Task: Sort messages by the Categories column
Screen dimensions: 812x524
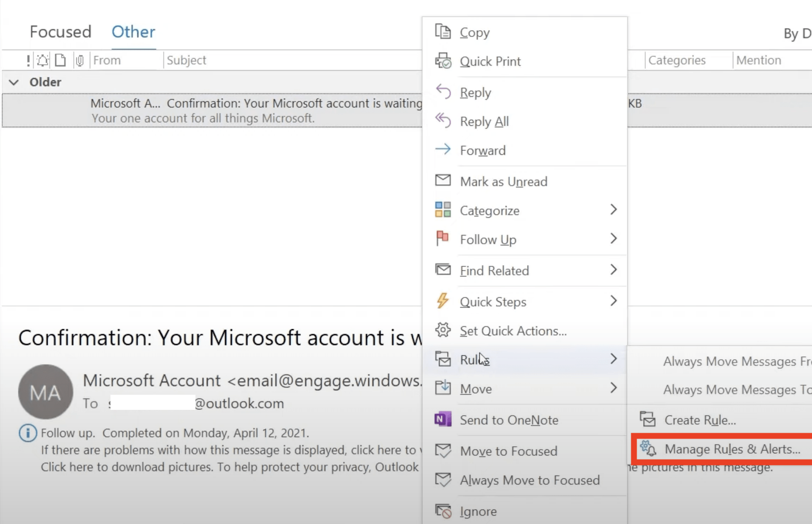Action: point(688,60)
